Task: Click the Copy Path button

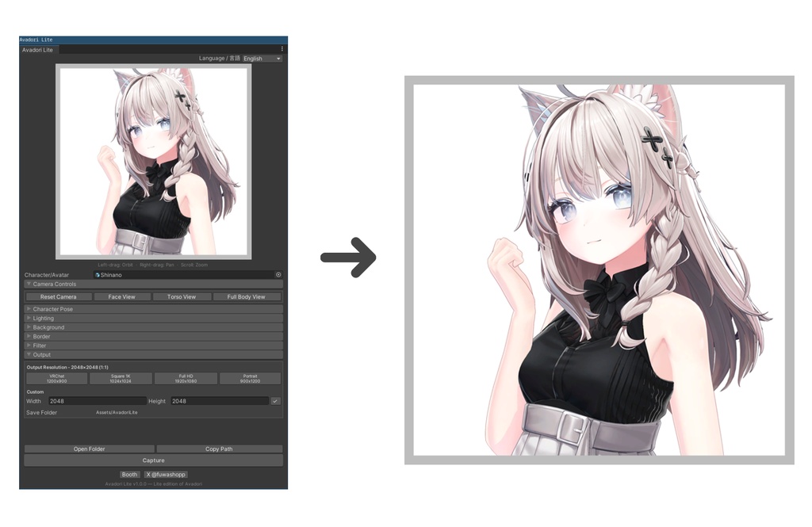Action: pyautogui.click(x=219, y=449)
